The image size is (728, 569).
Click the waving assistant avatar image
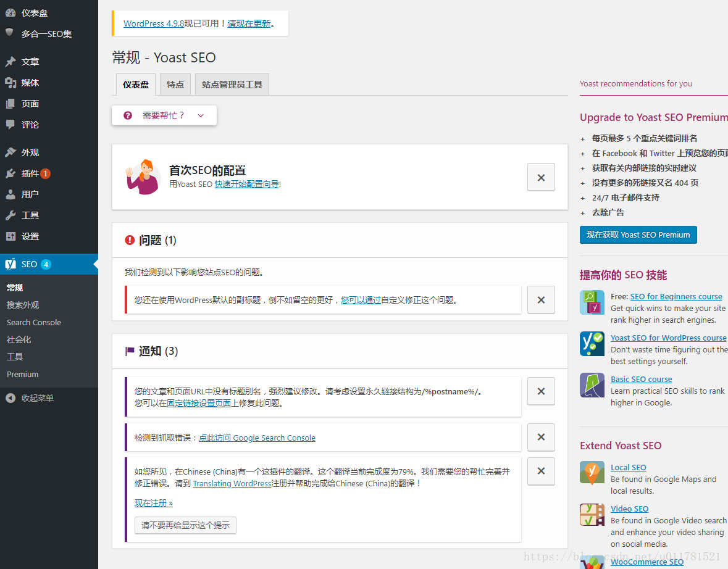point(143,177)
